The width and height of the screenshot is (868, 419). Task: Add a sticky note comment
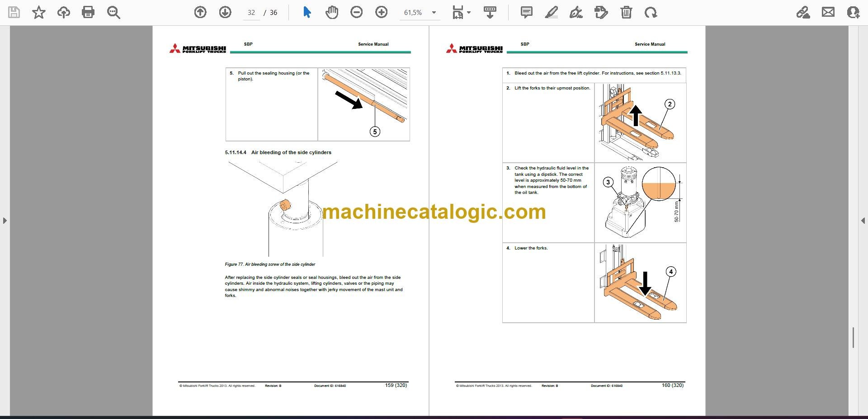(x=527, y=12)
